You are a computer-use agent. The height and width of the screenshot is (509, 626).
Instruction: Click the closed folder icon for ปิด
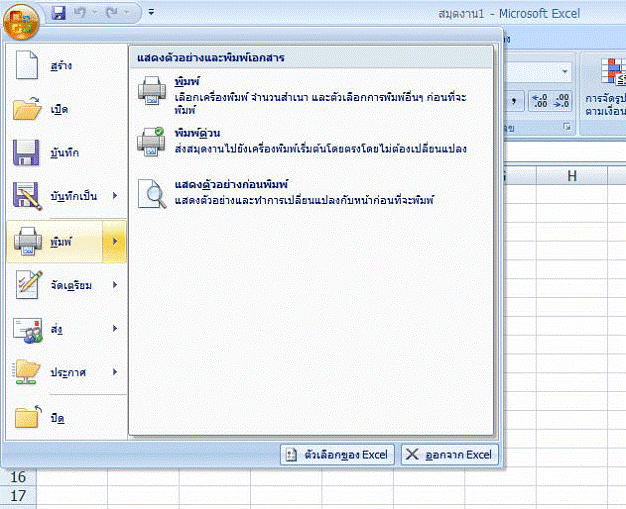[28, 417]
